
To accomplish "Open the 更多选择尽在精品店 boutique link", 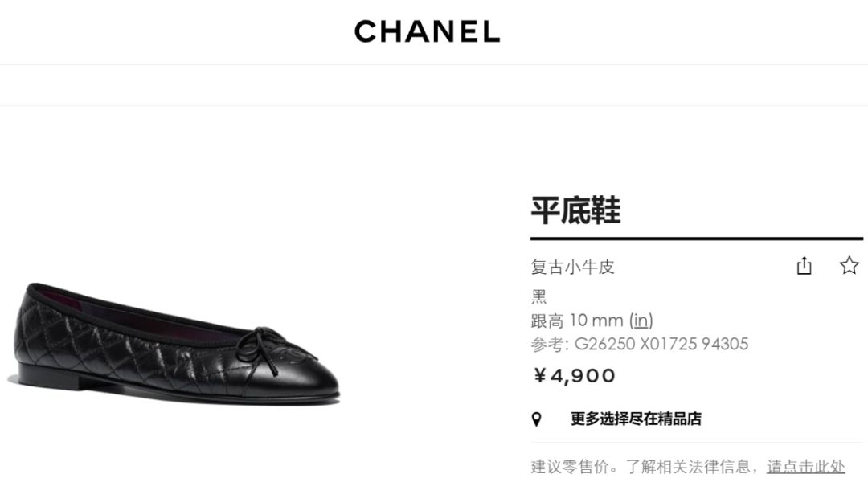I will [636, 419].
